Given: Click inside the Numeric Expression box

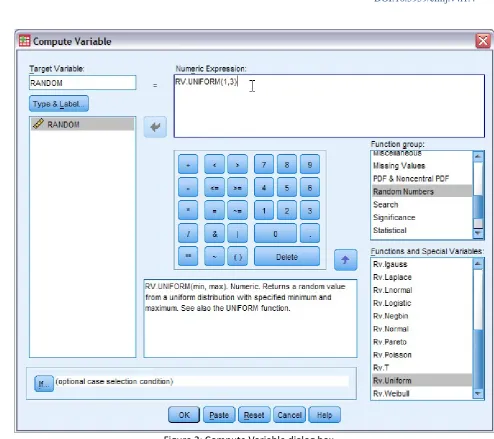Looking at the screenshot, I should [329, 106].
